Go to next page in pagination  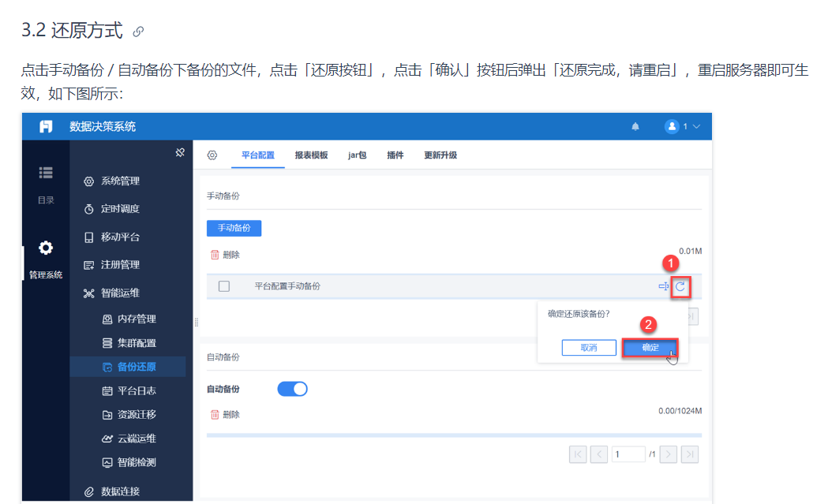pyautogui.click(x=669, y=454)
